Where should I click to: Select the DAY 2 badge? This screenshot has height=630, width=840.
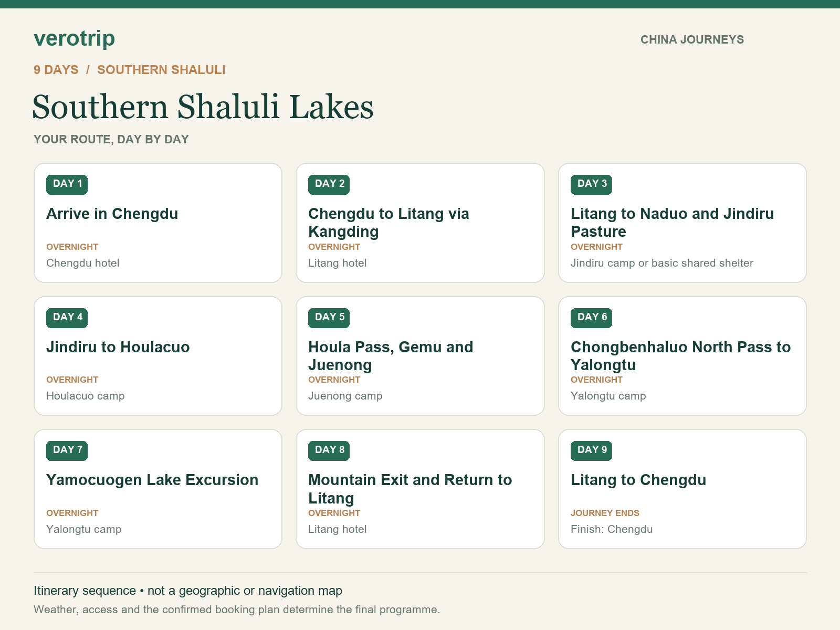(329, 184)
